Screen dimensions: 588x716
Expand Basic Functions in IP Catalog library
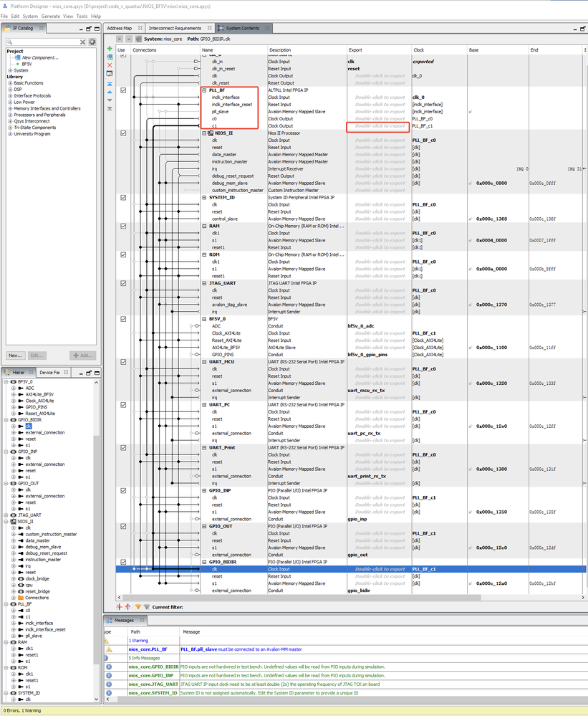(x=10, y=83)
